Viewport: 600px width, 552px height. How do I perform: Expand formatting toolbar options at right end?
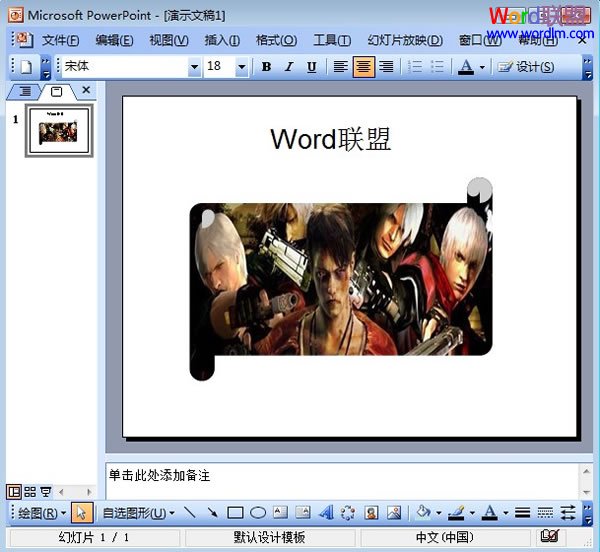click(x=587, y=67)
